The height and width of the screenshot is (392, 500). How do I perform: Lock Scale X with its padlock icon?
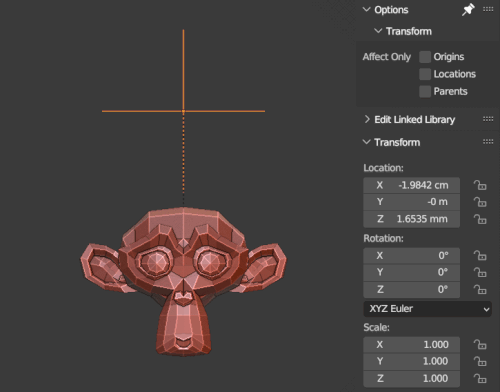coord(480,344)
